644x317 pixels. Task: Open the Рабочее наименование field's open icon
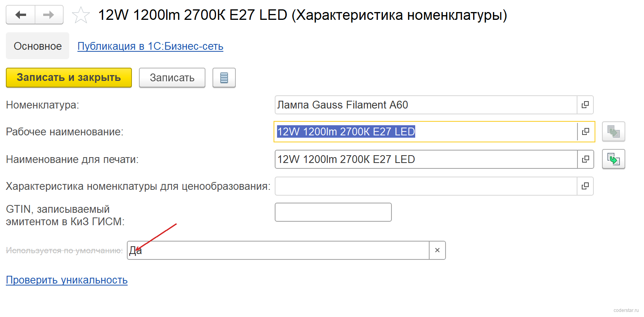pos(585,132)
